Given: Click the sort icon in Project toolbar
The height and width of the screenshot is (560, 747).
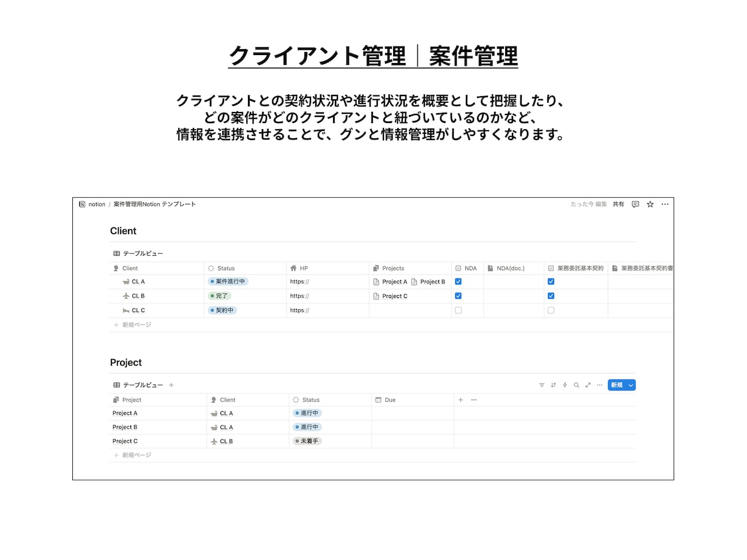Looking at the screenshot, I should [554, 385].
